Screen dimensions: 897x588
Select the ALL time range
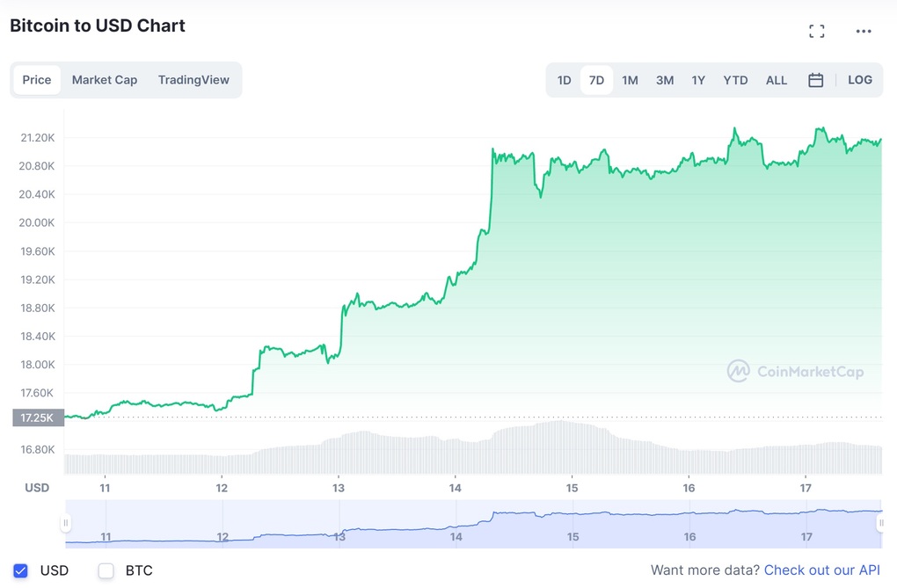click(777, 80)
